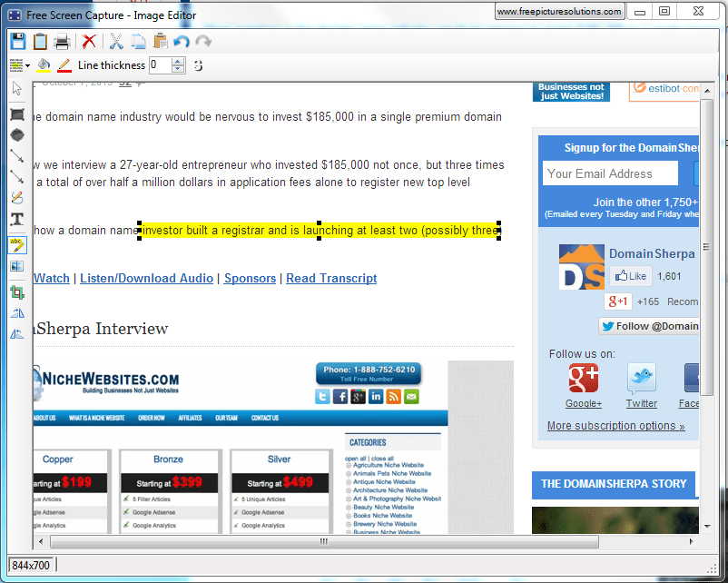This screenshot has height=583, width=728.
Task: Click the flip tool with right-pointing arrow
Action: (x=17, y=313)
